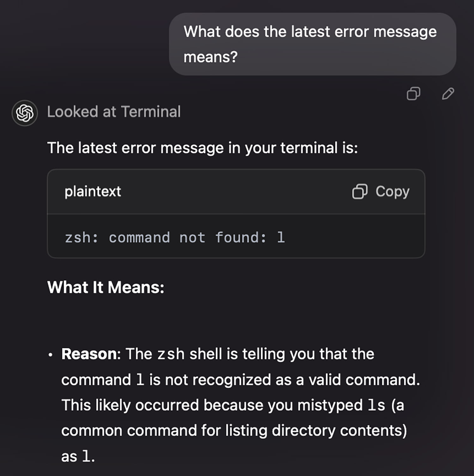The width and height of the screenshot is (474, 476).
Task: Open the Looked at Terminal status label
Action: point(114,112)
